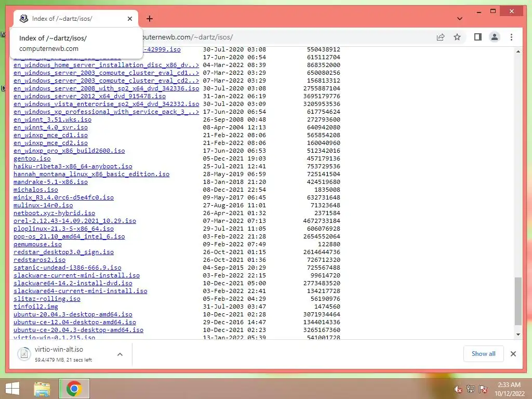
Task: Download en_windows_home_server_installation_disc link
Action: point(106,65)
